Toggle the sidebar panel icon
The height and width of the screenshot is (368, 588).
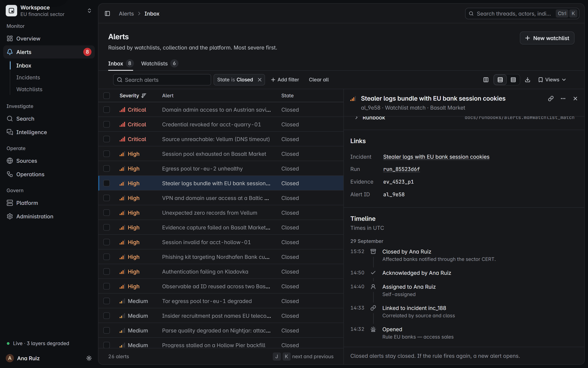click(107, 14)
